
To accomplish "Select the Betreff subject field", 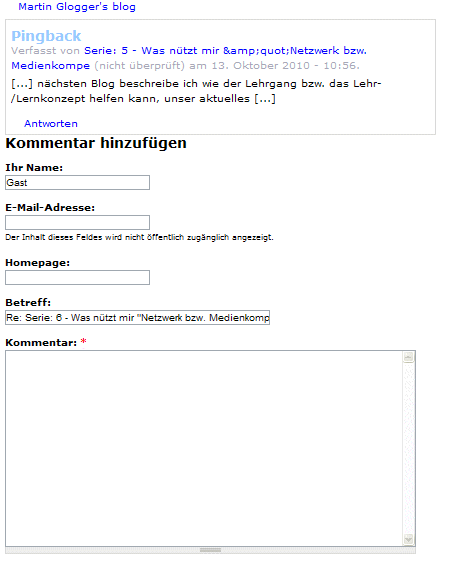I will tap(138, 317).
